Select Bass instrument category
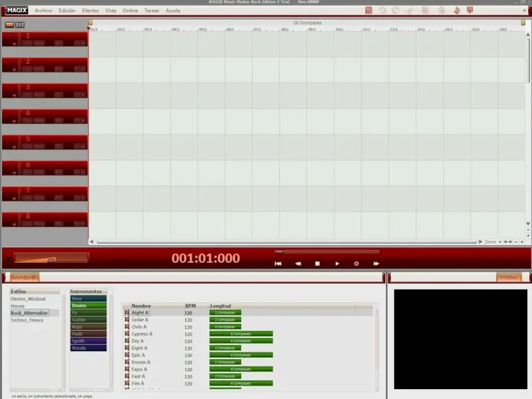Viewport: 532px width, 399px height. (88, 299)
